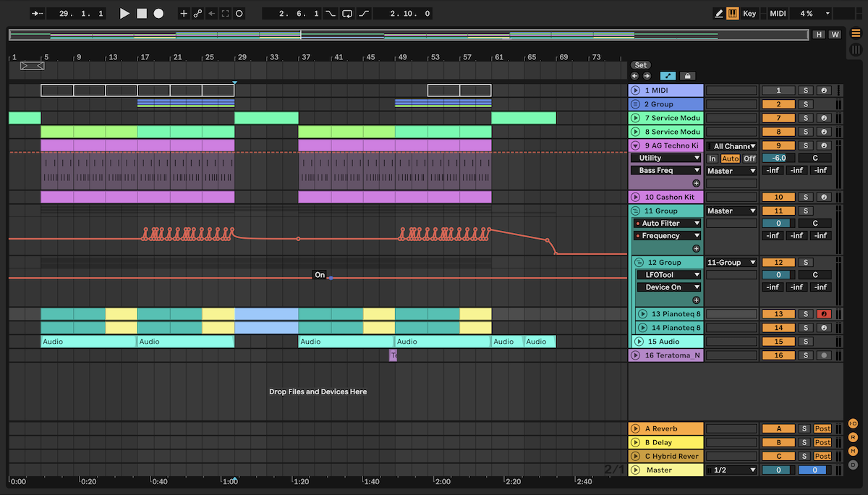Toggle Track 10 activator button

point(778,197)
